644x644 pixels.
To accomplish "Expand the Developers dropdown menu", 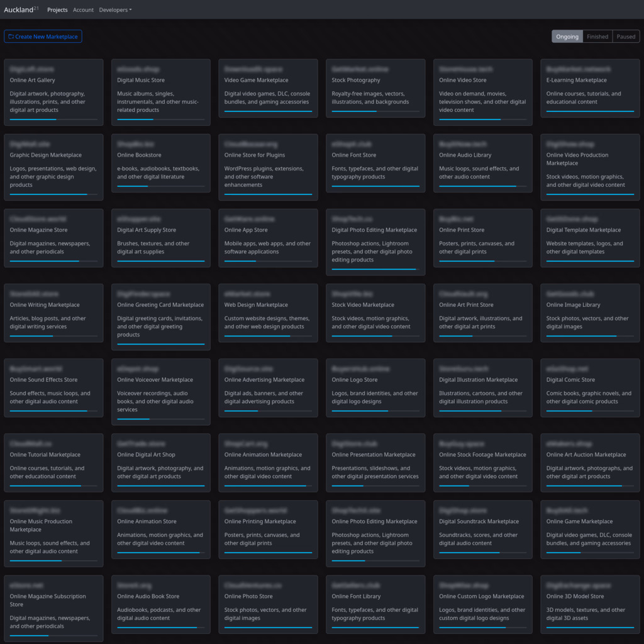I will (115, 10).
